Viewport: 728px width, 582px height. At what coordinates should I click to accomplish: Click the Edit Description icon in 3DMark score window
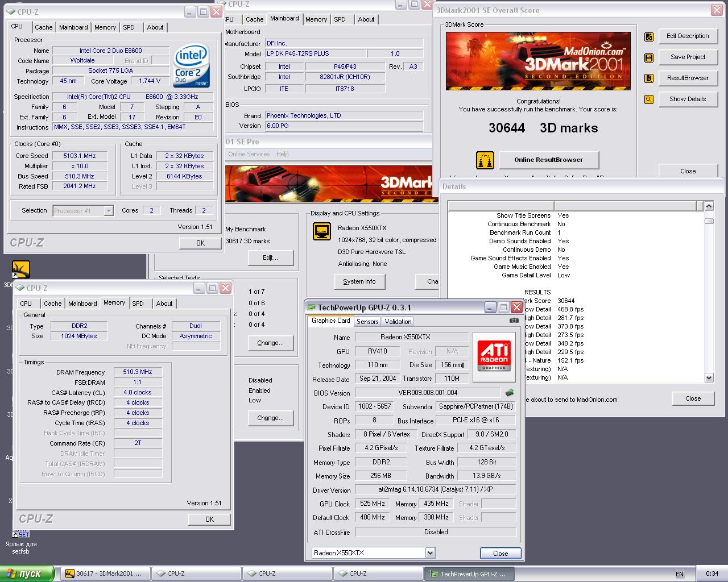pyautogui.click(x=649, y=36)
